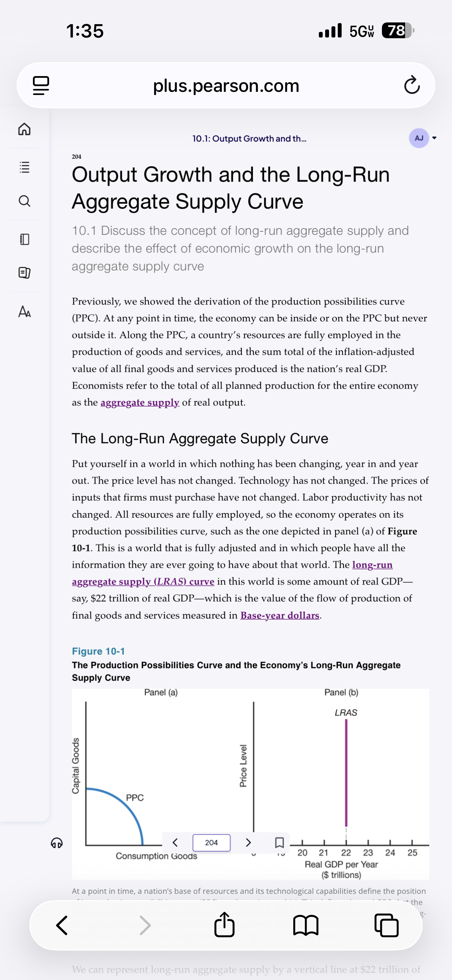Go to next page with right chevron
452x980 pixels.
248,842
